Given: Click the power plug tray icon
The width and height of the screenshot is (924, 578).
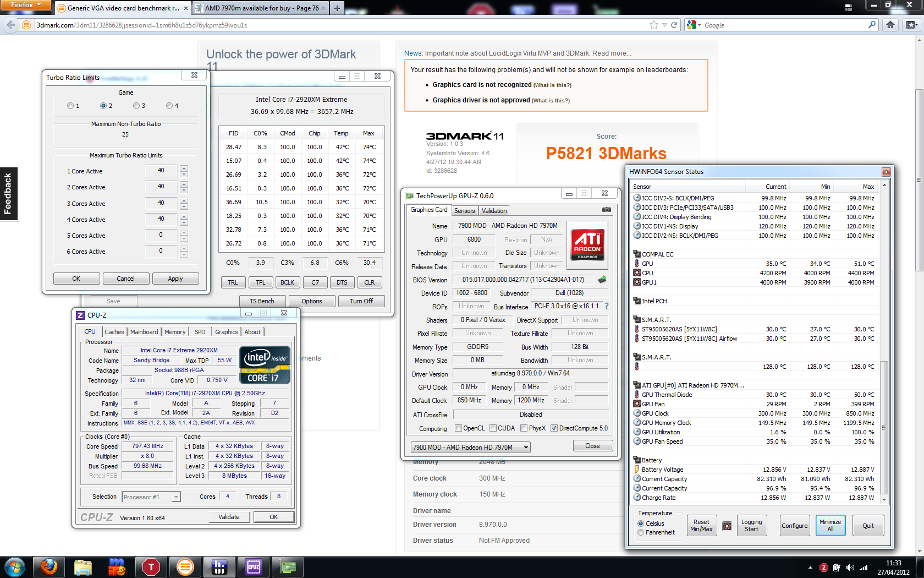Looking at the screenshot, I should (837, 568).
